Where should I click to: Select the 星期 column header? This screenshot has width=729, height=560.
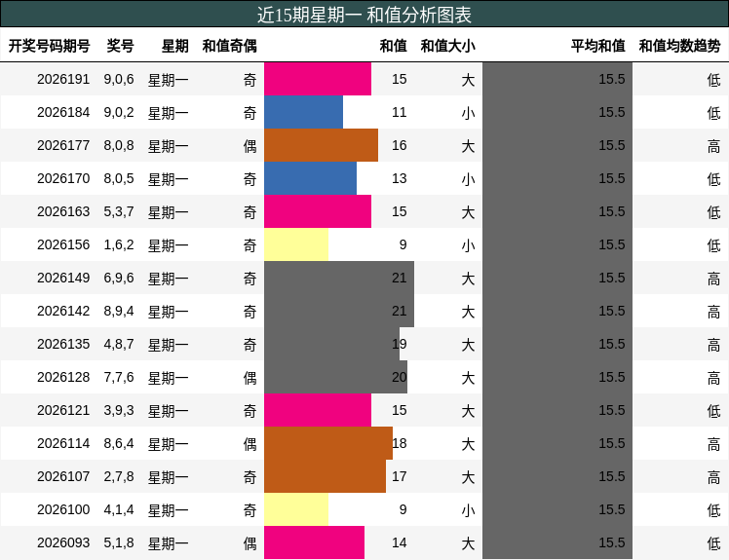tap(175, 46)
